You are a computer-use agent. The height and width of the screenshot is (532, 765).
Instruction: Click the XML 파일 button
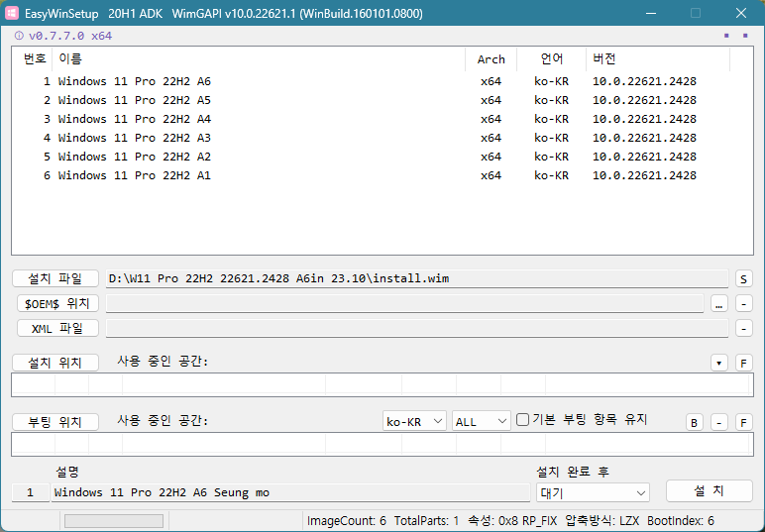(57, 328)
